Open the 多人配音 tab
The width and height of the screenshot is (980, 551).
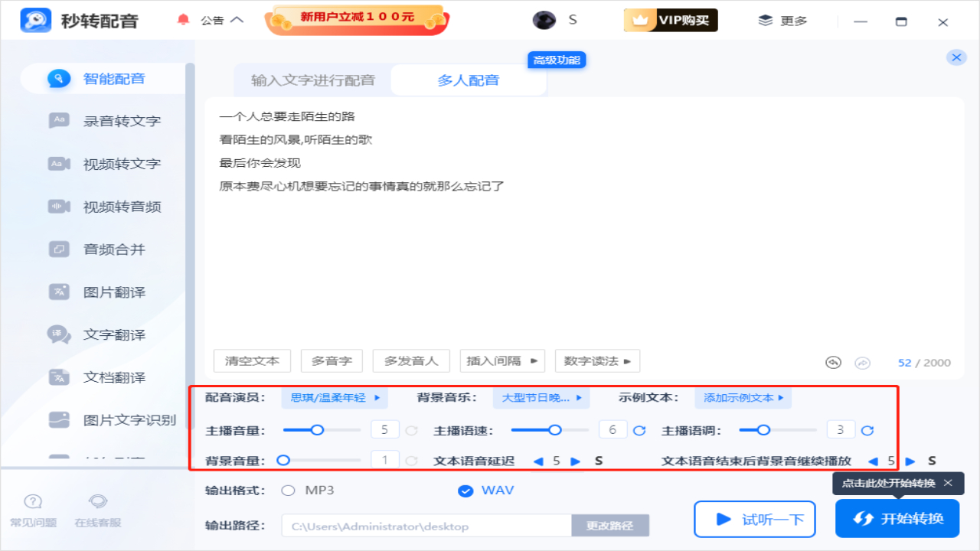[468, 80]
